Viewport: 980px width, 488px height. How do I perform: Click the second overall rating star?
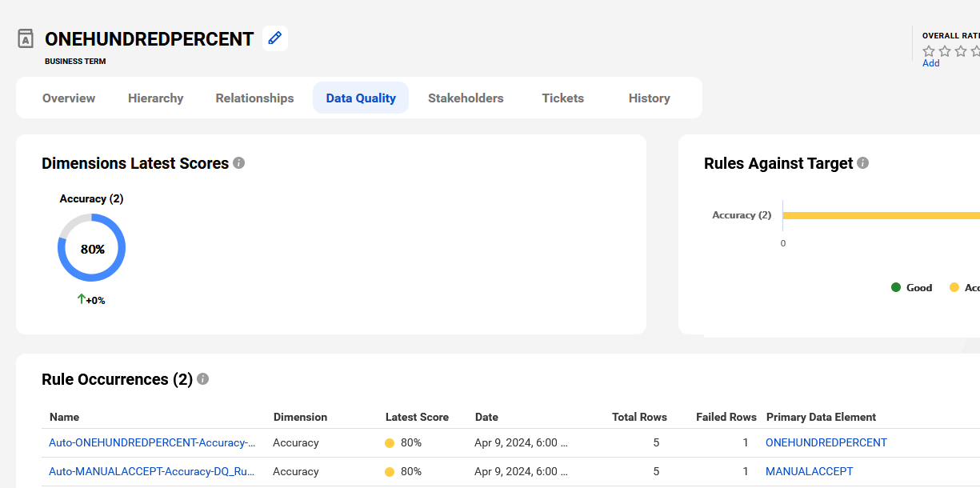pyautogui.click(x=945, y=51)
